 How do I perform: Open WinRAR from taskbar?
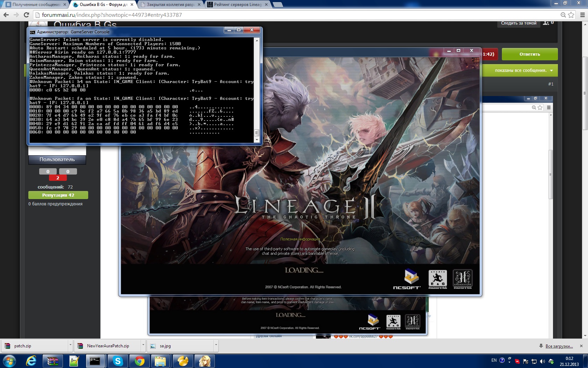[x=53, y=361]
